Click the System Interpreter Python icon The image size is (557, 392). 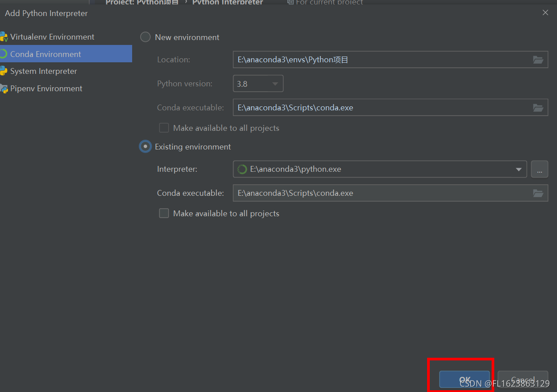(x=4, y=71)
